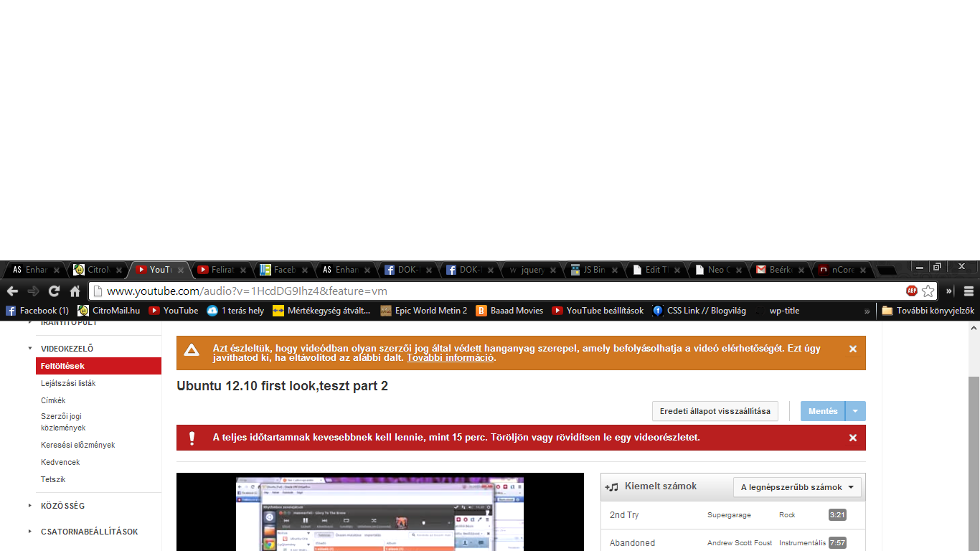Dismiss the orange copyright warning banner

pos(853,349)
